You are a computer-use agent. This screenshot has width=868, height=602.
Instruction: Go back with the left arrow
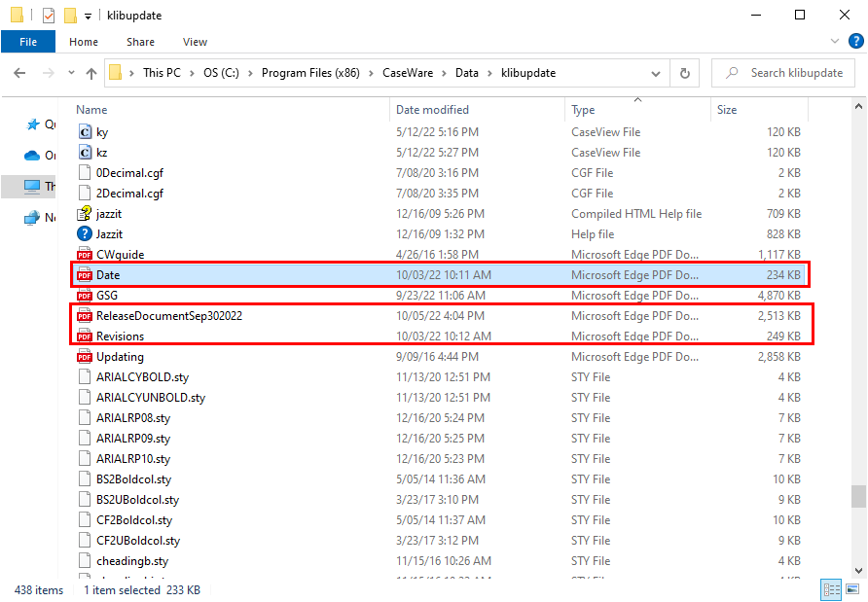click(19, 73)
